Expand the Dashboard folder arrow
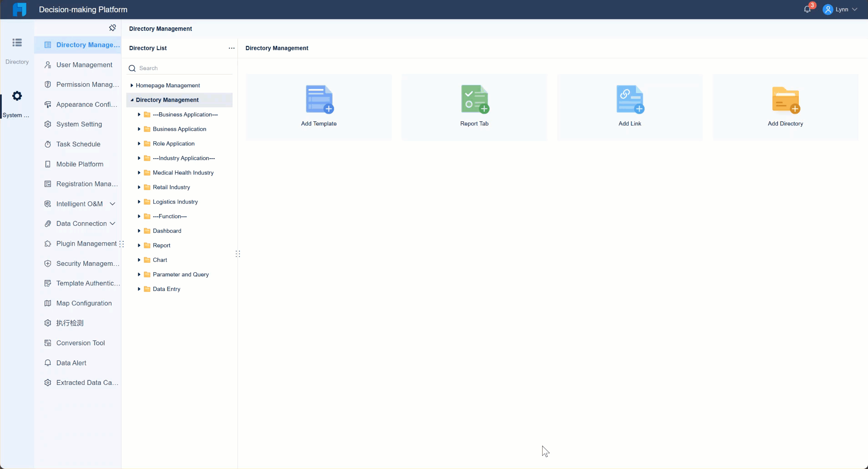868x469 pixels. (x=139, y=231)
